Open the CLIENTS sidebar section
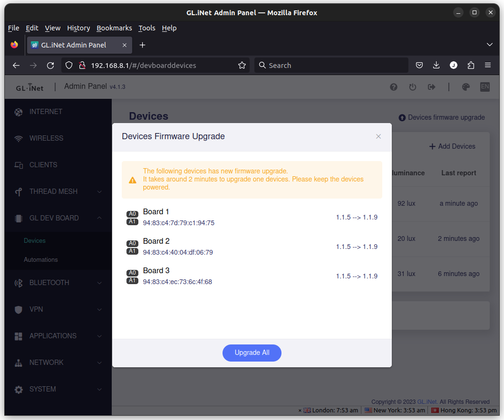This screenshot has width=504, height=420. click(x=58, y=165)
